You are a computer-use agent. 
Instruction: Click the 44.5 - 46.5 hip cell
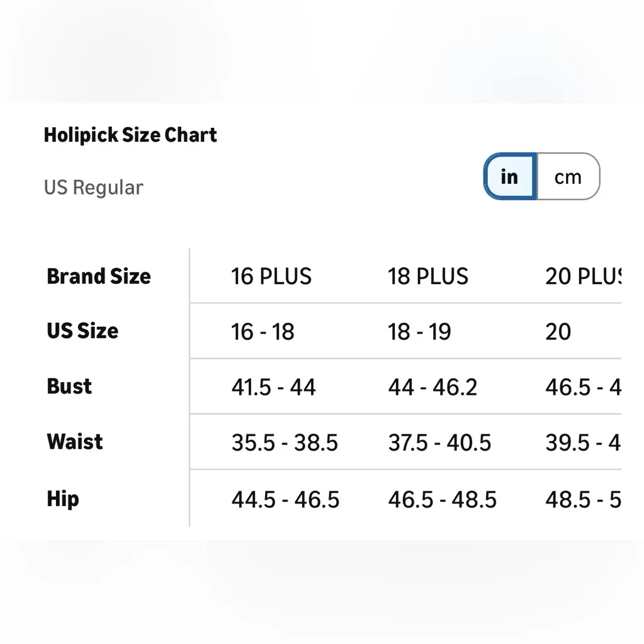(x=285, y=500)
